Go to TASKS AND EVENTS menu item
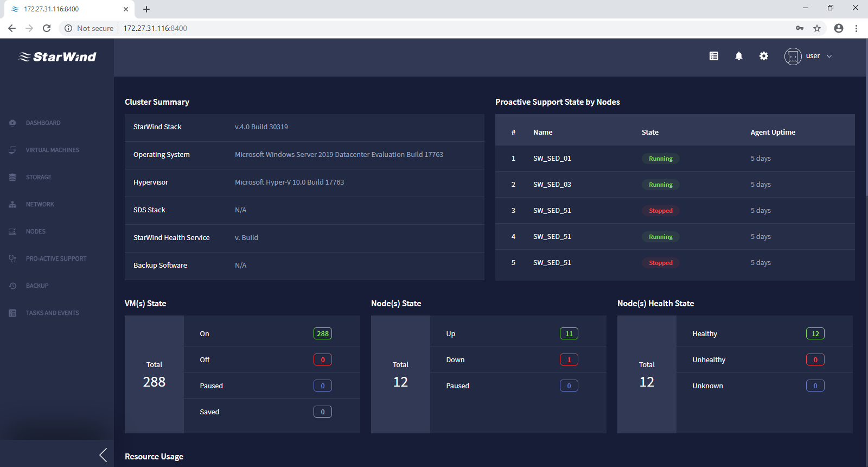The height and width of the screenshot is (467, 868). [x=53, y=313]
